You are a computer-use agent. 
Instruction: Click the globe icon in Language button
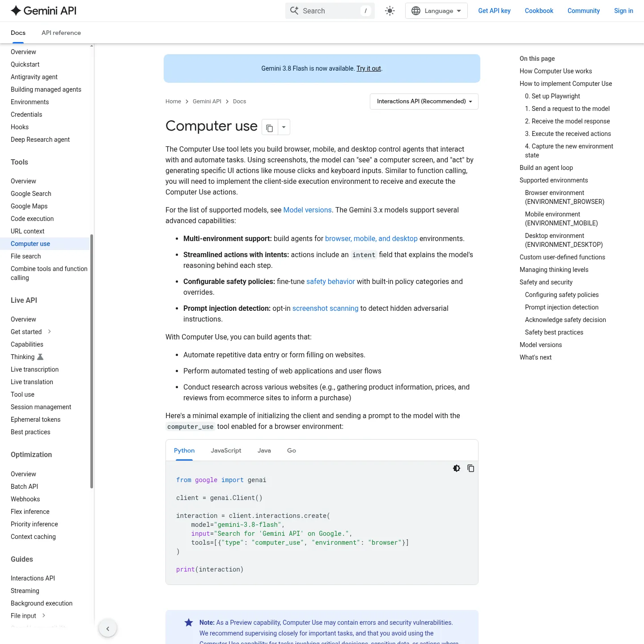tap(416, 11)
